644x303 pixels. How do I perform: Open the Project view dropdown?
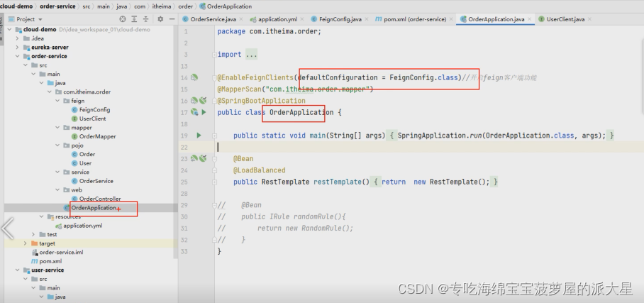click(40, 19)
